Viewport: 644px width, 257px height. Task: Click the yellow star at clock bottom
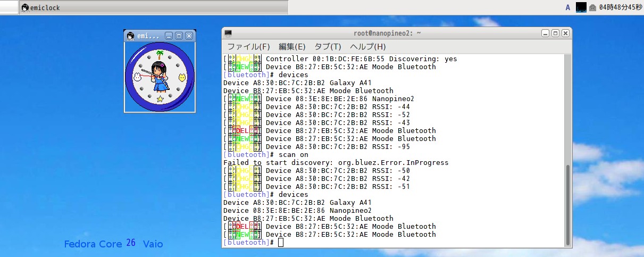tap(160, 99)
